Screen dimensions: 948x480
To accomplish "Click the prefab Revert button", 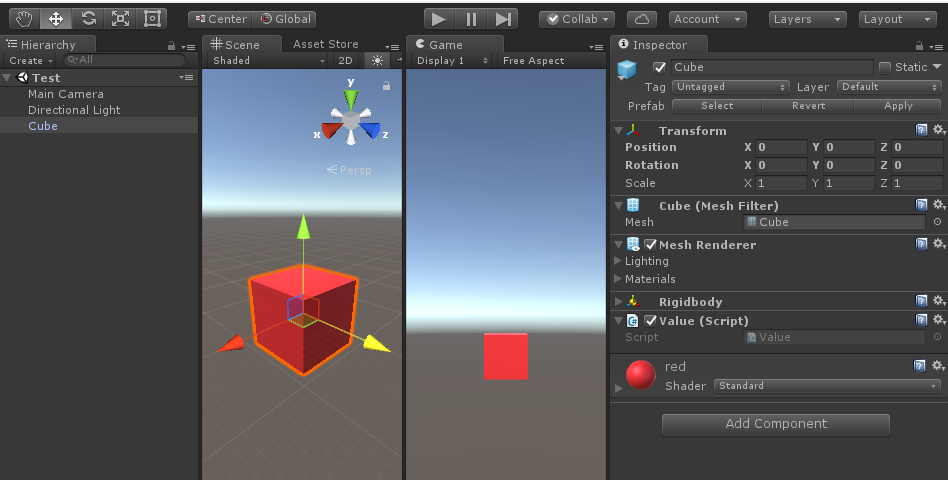I will [808, 106].
